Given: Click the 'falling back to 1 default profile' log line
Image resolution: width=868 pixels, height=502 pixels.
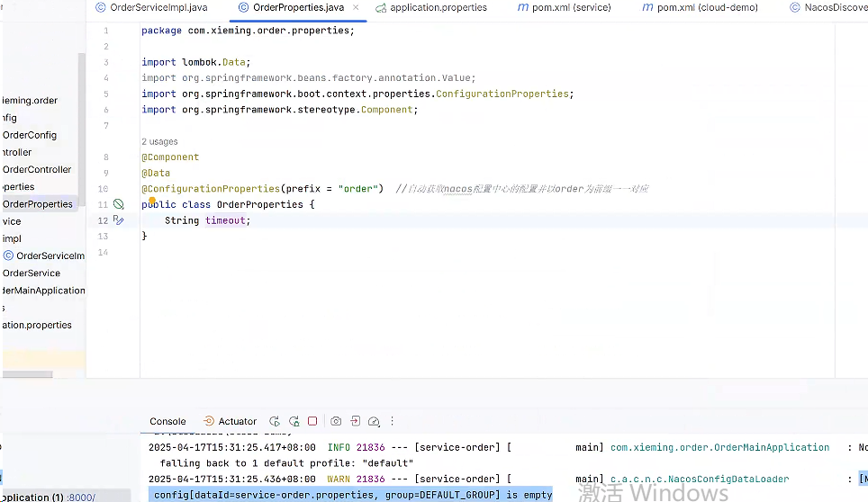Looking at the screenshot, I should coord(286,463).
